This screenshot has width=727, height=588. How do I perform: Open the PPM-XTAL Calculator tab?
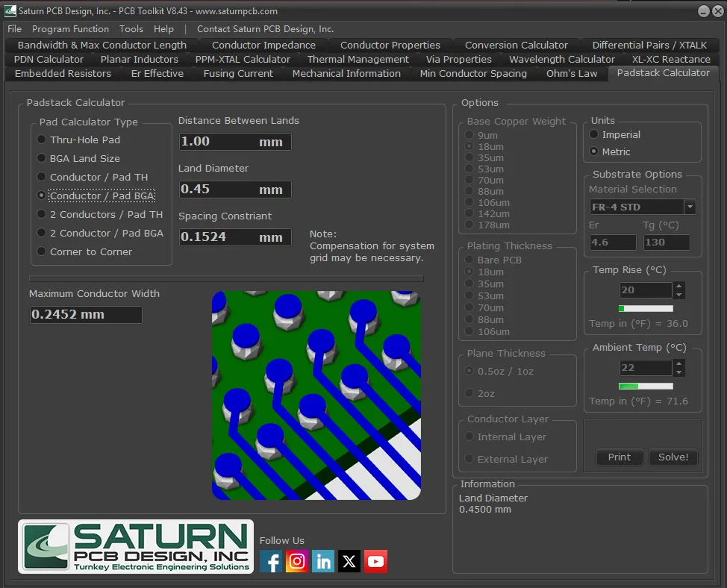click(x=243, y=59)
